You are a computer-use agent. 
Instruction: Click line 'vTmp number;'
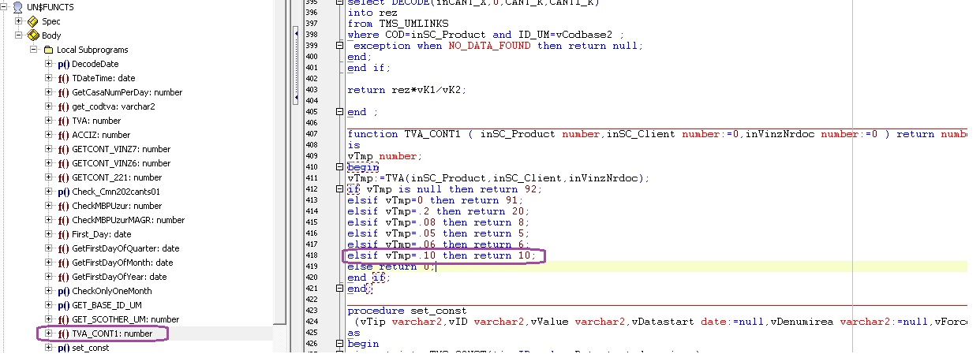385,156
